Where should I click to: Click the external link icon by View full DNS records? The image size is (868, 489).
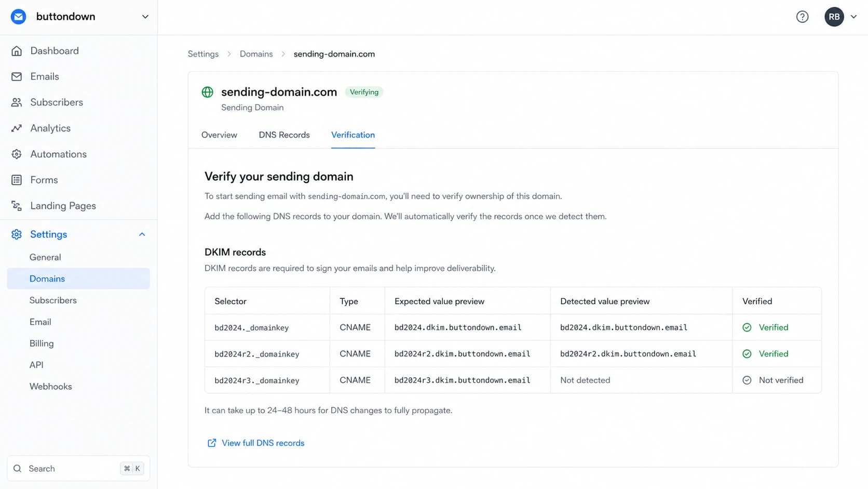(x=212, y=443)
